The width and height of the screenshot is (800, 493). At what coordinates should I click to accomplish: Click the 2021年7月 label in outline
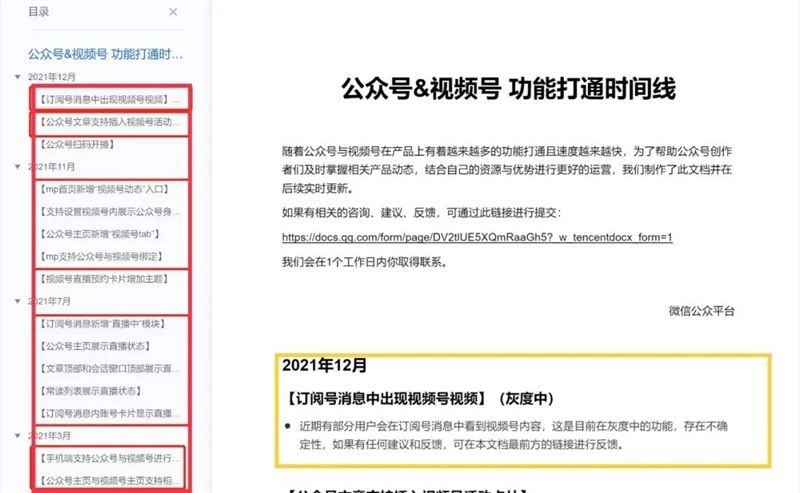(49, 302)
